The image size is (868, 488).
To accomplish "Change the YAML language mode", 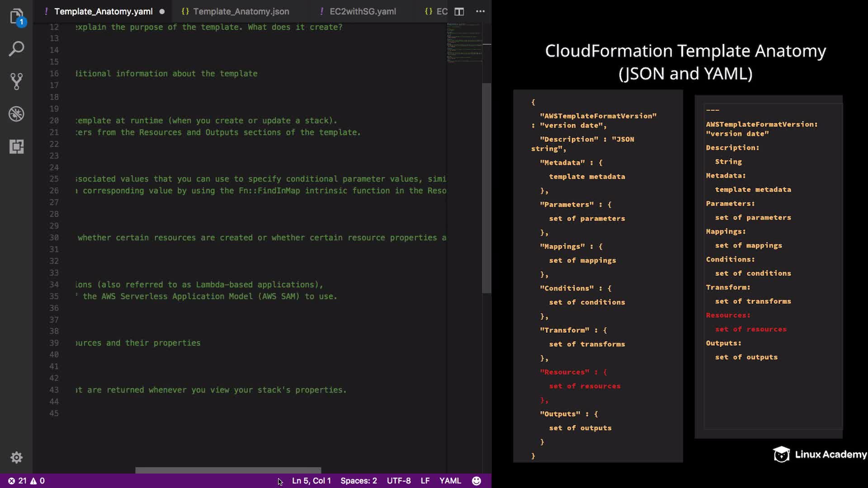I will coord(450,481).
